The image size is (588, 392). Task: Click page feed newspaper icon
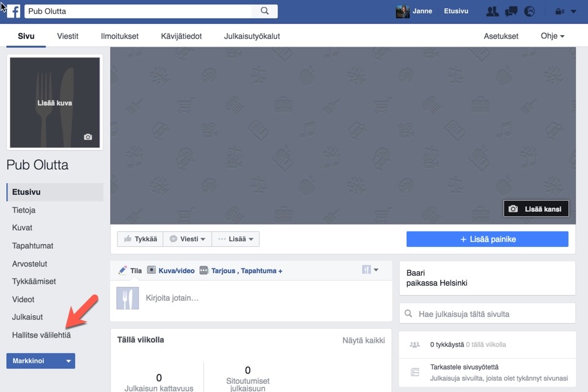[x=415, y=372]
